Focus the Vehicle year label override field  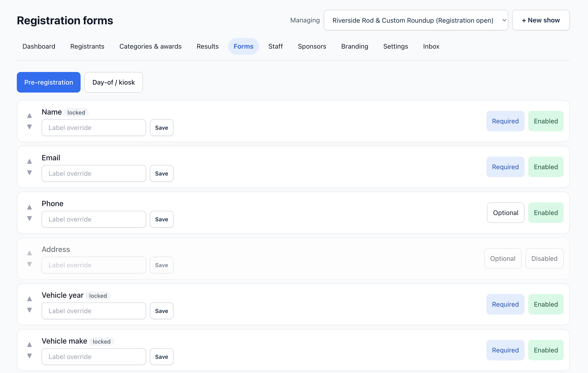click(94, 311)
